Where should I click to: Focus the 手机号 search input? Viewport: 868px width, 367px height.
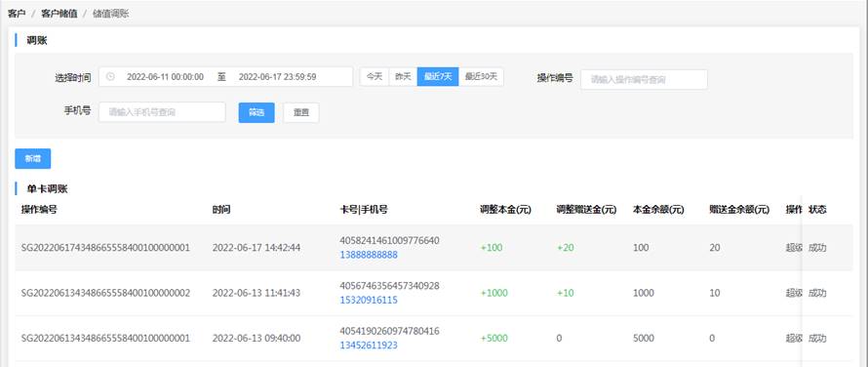(162, 112)
